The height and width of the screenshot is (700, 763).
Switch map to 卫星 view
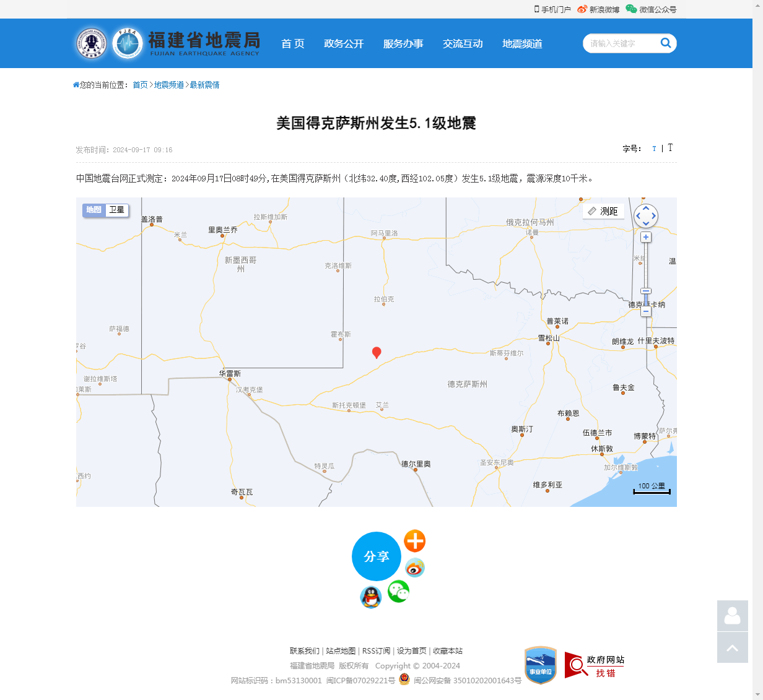point(117,210)
